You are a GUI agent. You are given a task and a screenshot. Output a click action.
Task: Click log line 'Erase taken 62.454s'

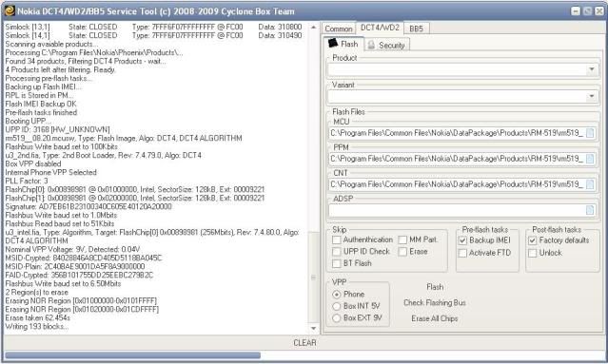(x=38, y=318)
